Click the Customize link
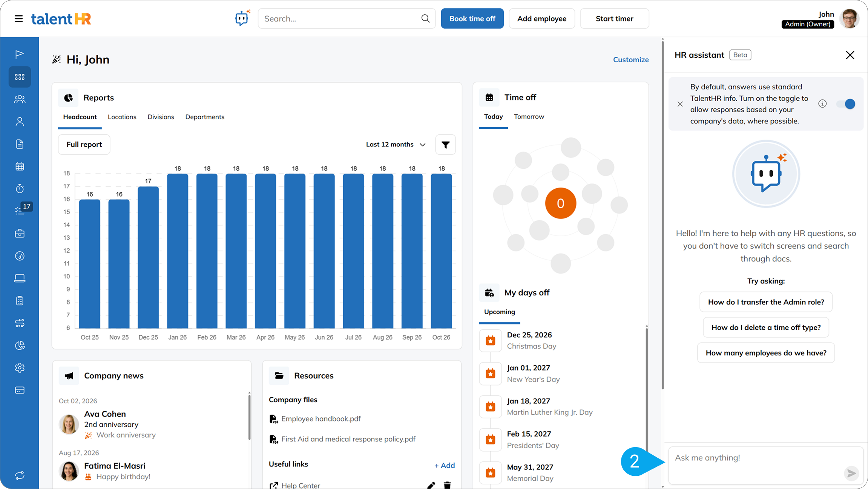Viewport: 868px width, 489px height. click(631, 60)
